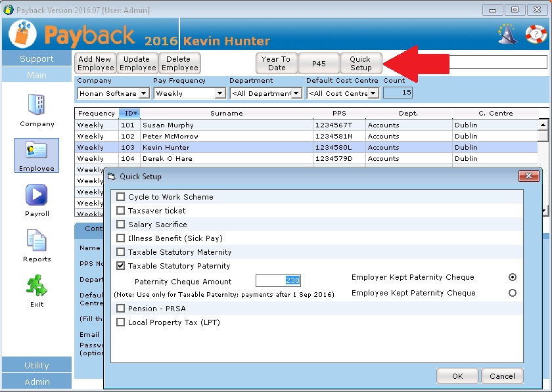Enable the Cycle to Work Scheme checkbox
Image resolution: width=552 pixels, height=392 pixels.
(x=121, y=197)
